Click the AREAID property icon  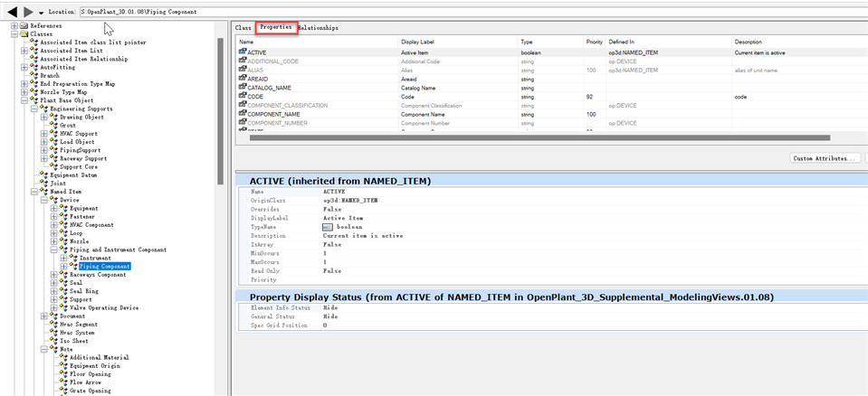click(243, 79)
